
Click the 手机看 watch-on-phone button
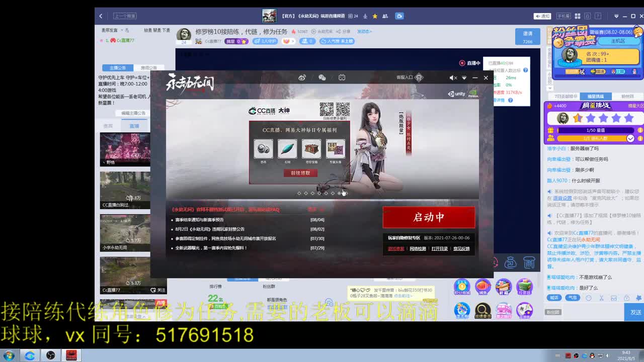(563, 16)
